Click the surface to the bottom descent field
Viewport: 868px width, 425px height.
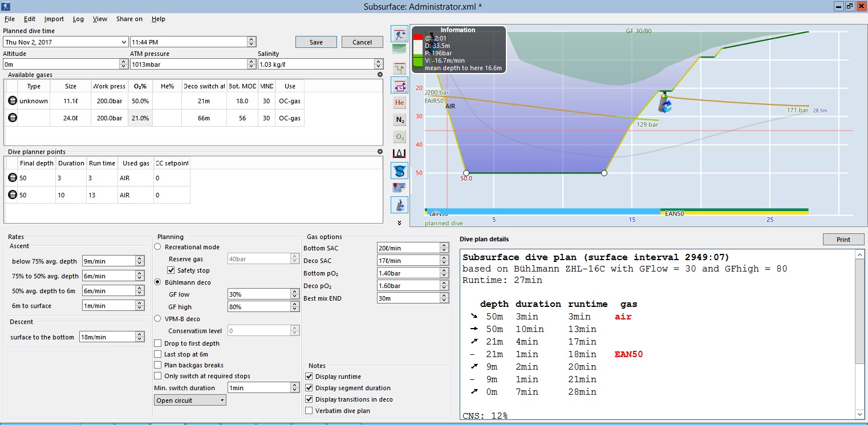coord(107,337)
